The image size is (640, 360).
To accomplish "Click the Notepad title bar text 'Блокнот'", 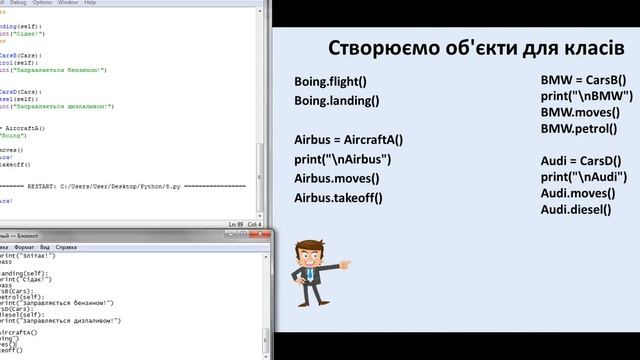I will coord(28,236).
